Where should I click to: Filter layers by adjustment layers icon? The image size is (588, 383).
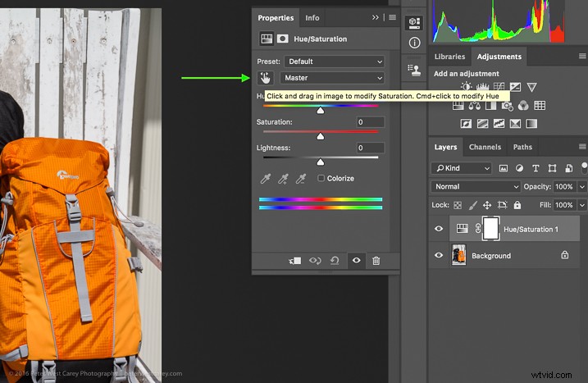point(519,168)
